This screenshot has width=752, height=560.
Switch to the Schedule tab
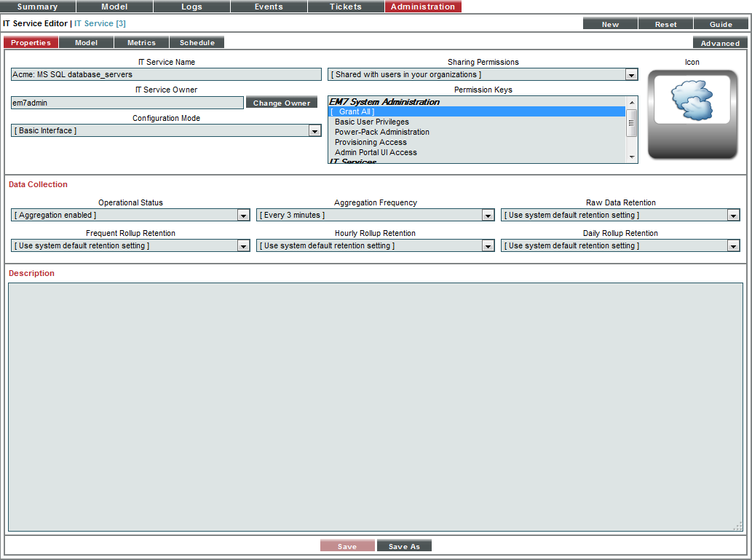click(197, 42)
